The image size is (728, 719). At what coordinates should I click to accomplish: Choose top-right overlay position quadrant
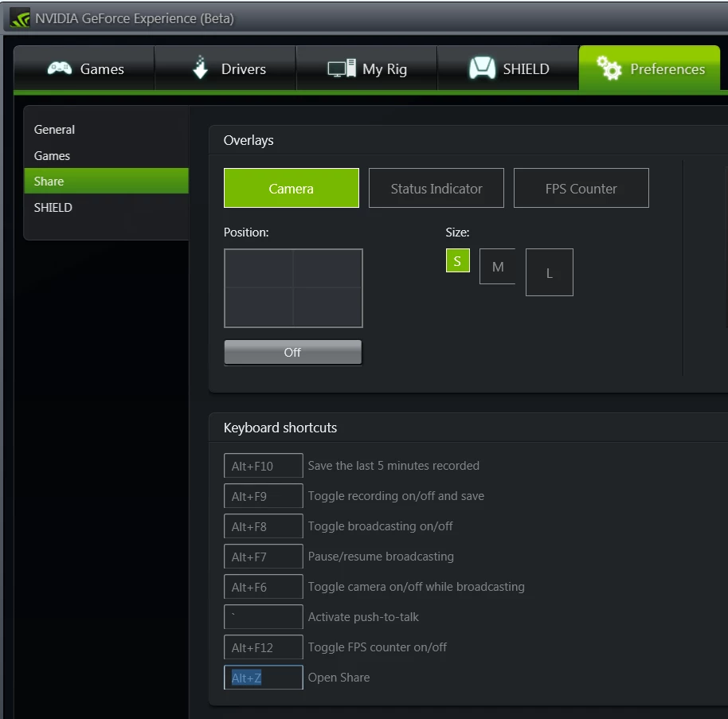327,269
